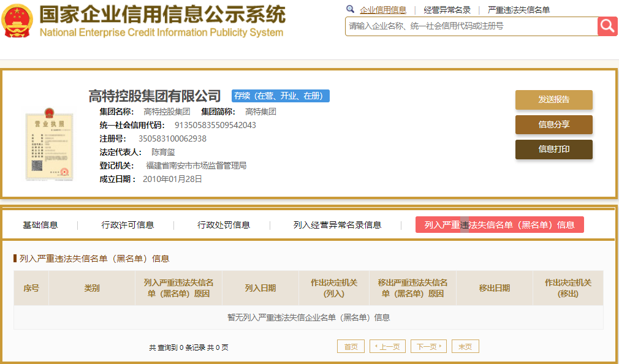Click group abbreviation value 高特集团
The width and height of the screenshot is (619, 364).
(260, 112)
